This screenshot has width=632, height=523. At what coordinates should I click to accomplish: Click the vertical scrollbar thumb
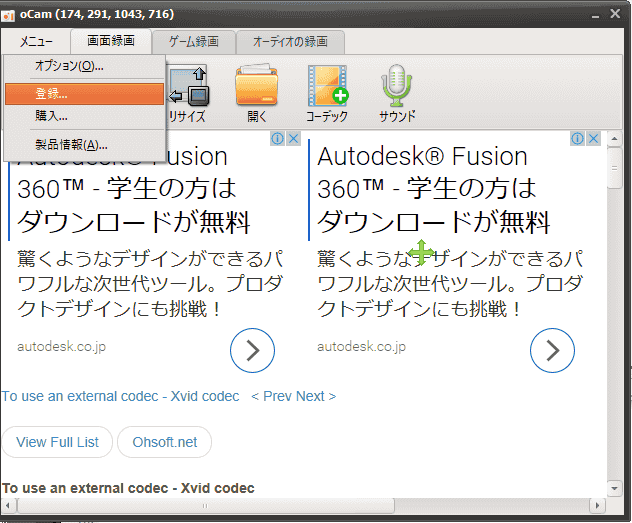click(614, 168)
